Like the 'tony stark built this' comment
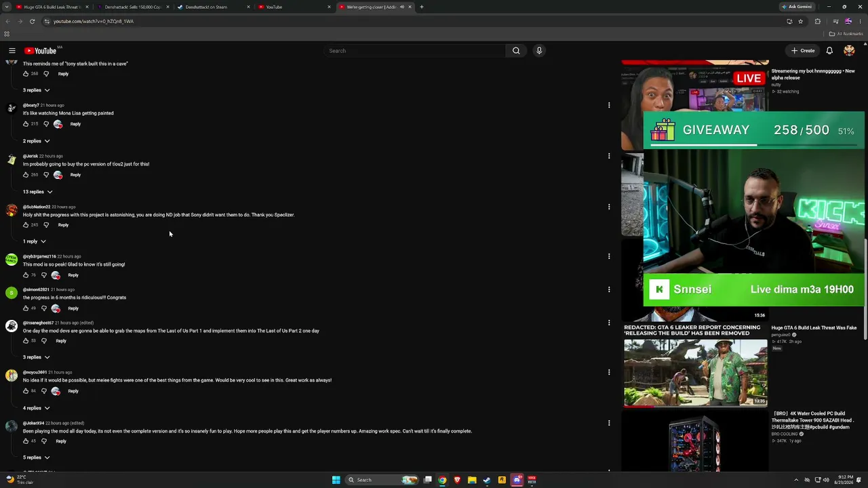This screenshot has width=868, height=488. click(26, 74)
